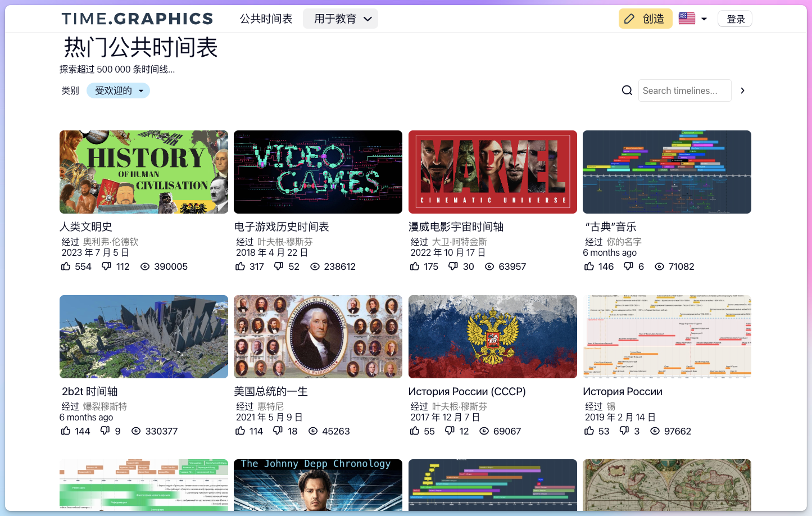This screenshot has width=812, height=516.
Task: Open История России pink timeline thumbnail
Action: [x=667, y=337]
